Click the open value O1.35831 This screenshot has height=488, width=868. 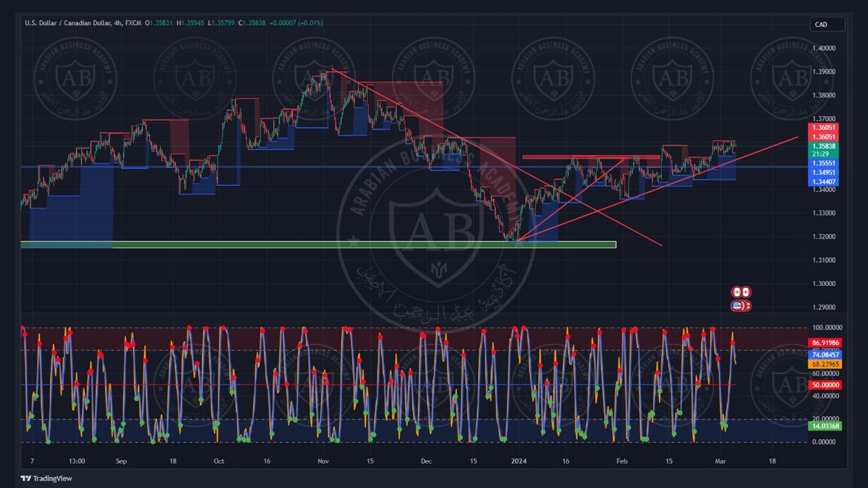[158, 23]
